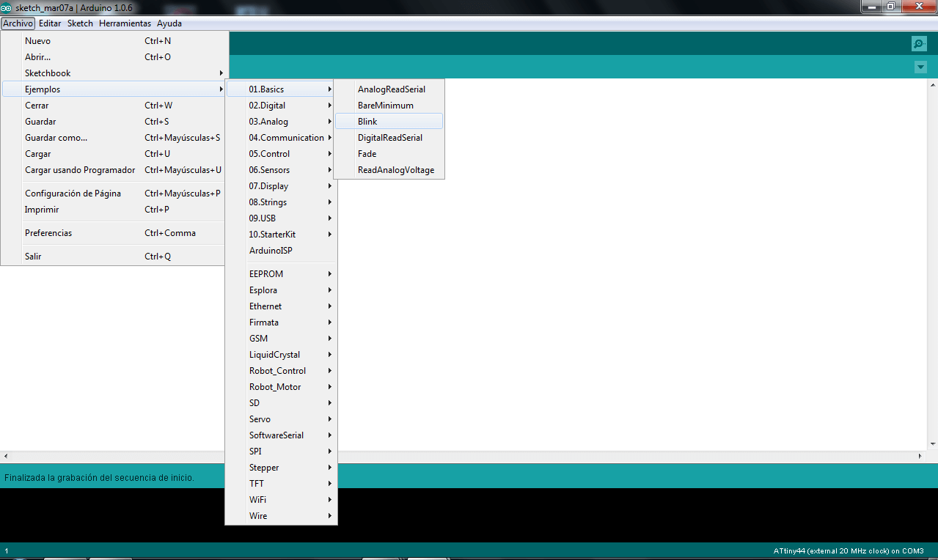
Task: Expand Wire library examples
Action: pos(281,516)
